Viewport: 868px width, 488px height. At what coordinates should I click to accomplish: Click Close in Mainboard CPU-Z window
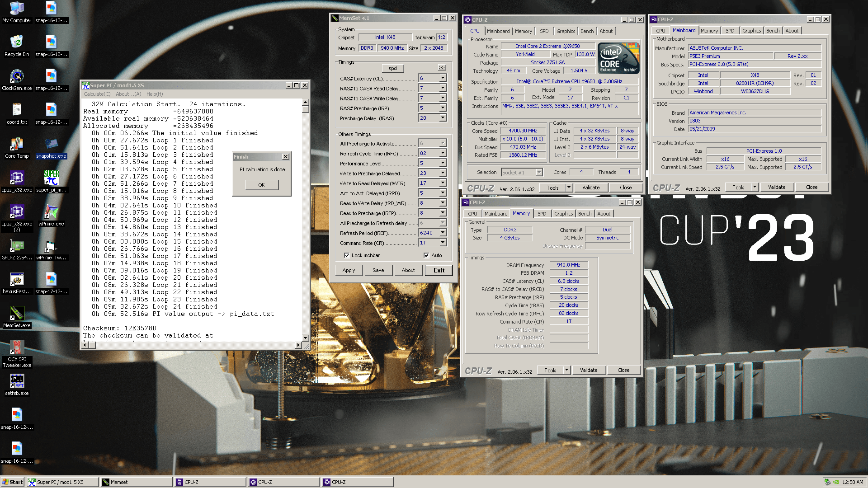[811, 187]
